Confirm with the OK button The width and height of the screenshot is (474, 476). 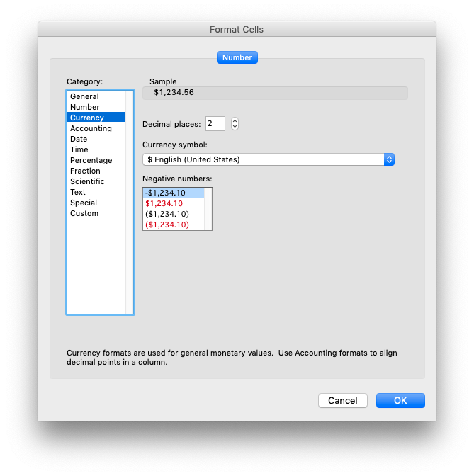pos(400,400)
